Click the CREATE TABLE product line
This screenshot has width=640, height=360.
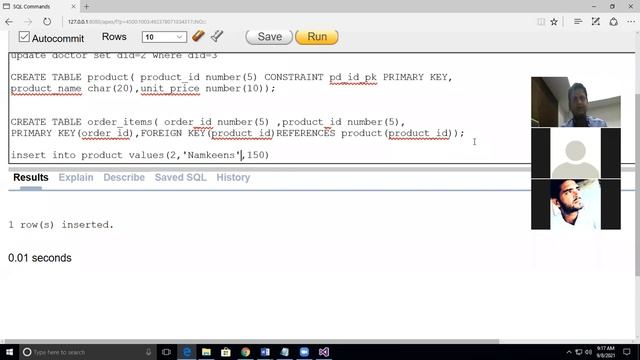231,77
